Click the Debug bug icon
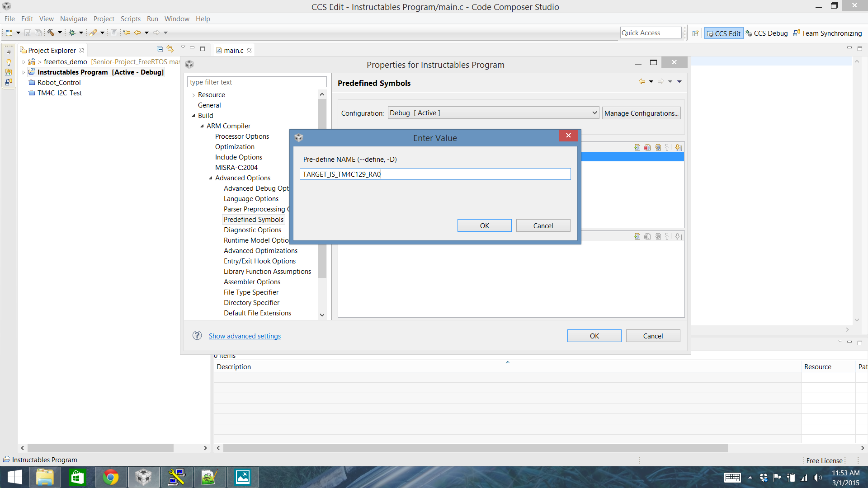Viewport: 868px width, 488px height. point(72,33)
